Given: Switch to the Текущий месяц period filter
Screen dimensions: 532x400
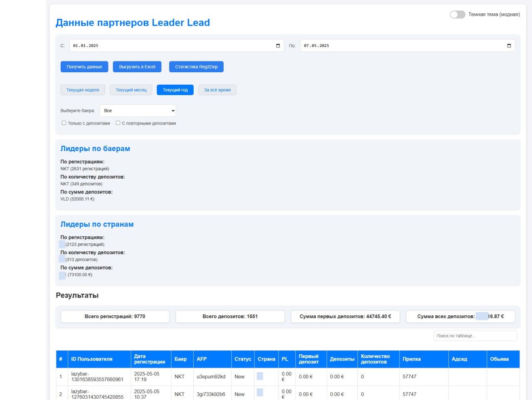Looking at the screenshot, I should tap(131, 90).
